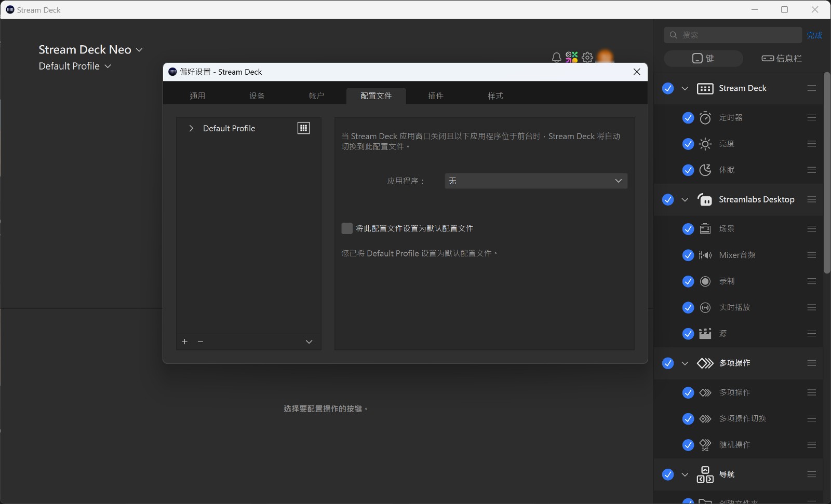Uncheck the 随机操作 action checkmark
Image resolution: width=831 pixels, height=504 pixels.
688,445
